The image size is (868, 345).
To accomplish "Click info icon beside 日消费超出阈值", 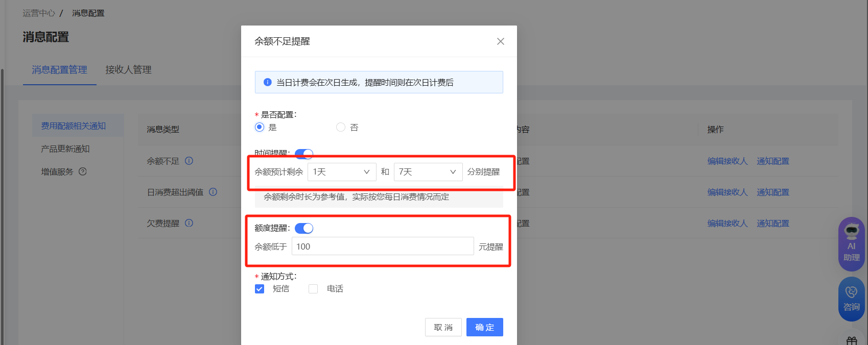I will click(x=213, y=192).
